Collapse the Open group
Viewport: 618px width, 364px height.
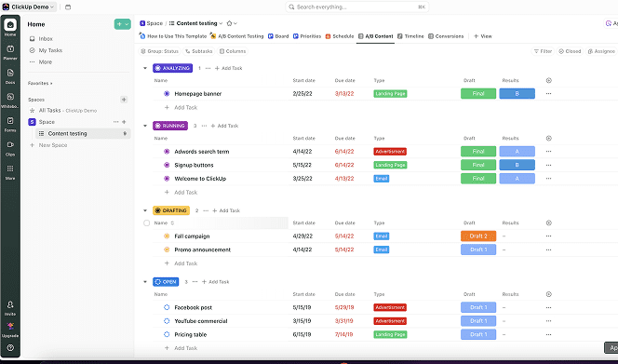click(145, 282)
